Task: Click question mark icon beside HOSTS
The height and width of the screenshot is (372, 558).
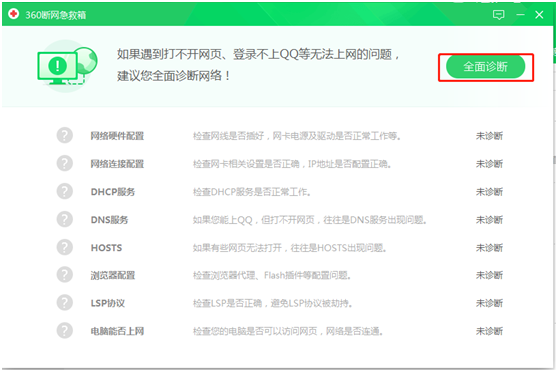Action: click(65, 247)
